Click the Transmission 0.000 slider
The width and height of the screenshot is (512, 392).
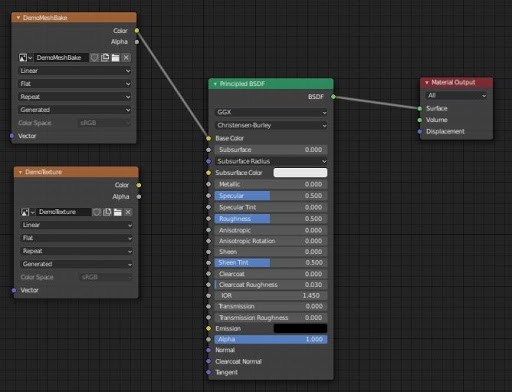click(x=271, y=306)
